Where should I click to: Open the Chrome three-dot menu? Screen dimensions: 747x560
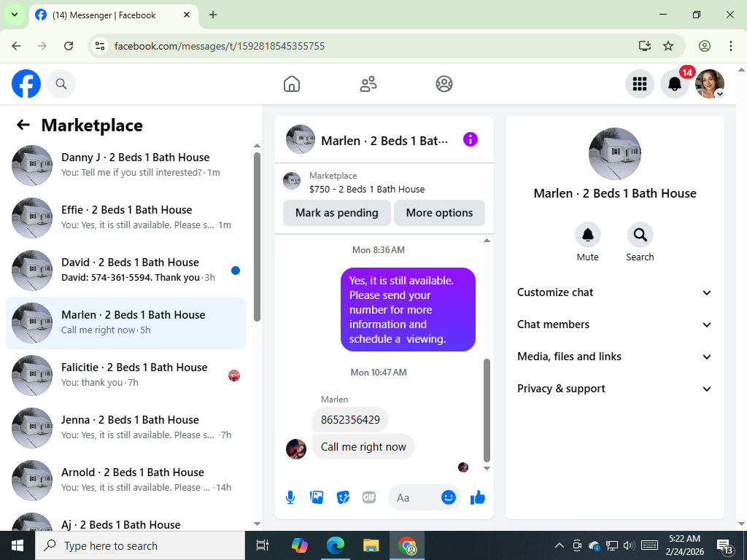point(731,46)
